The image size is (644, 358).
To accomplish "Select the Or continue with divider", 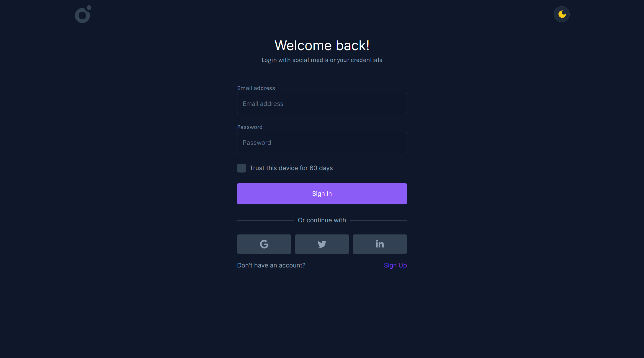I will [322, 220].
